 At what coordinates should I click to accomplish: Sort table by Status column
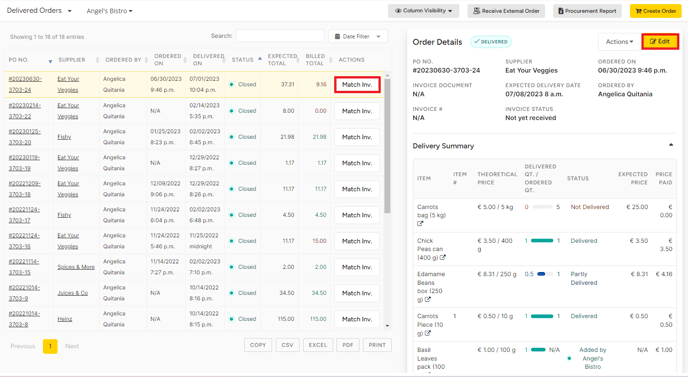point(246,60)
